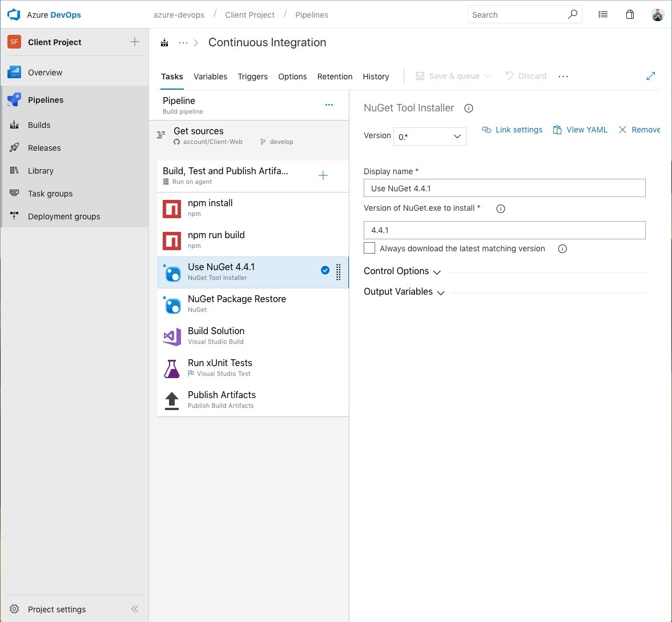Remove the selected task
Screen dimensions: 672x622
[x=639, y=130]
